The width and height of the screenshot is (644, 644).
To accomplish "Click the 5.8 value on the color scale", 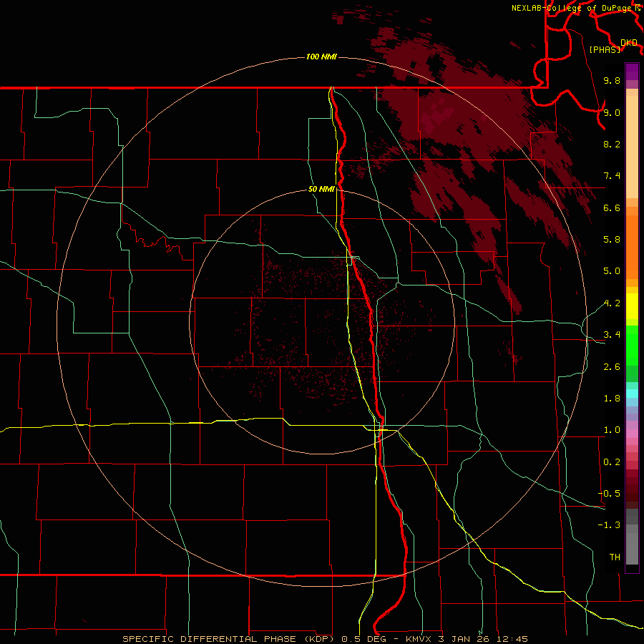I will coord(612,240).
